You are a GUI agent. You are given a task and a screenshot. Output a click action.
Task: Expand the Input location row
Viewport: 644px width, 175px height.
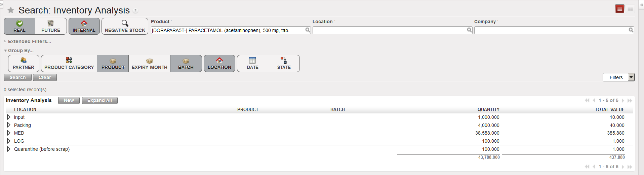[x=9, y=117]
